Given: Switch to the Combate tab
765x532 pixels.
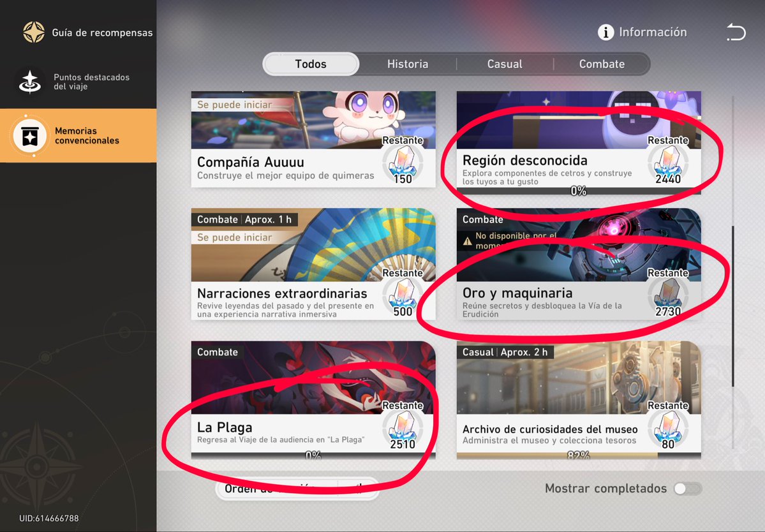Looking at the screenshot, I should tap(602, 64).
